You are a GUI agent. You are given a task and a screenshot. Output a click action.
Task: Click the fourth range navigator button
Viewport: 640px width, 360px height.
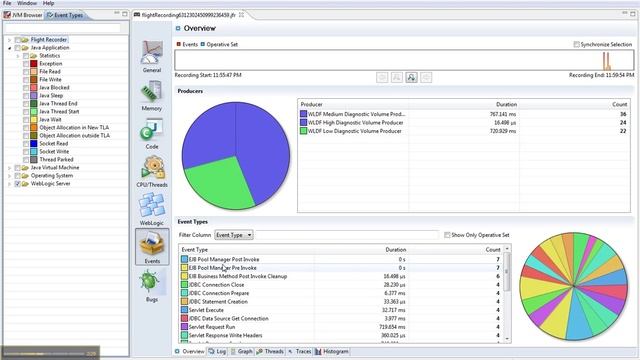(426, 77)
